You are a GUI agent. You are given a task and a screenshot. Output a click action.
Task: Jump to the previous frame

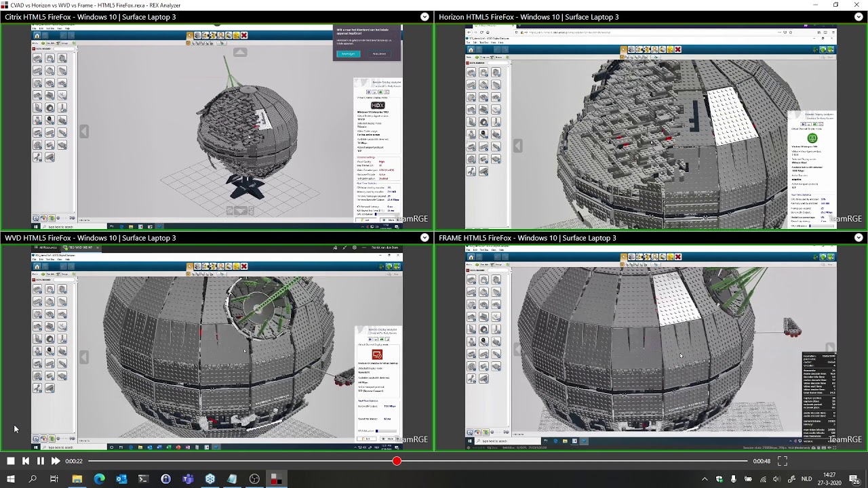[x=26, y=461]
